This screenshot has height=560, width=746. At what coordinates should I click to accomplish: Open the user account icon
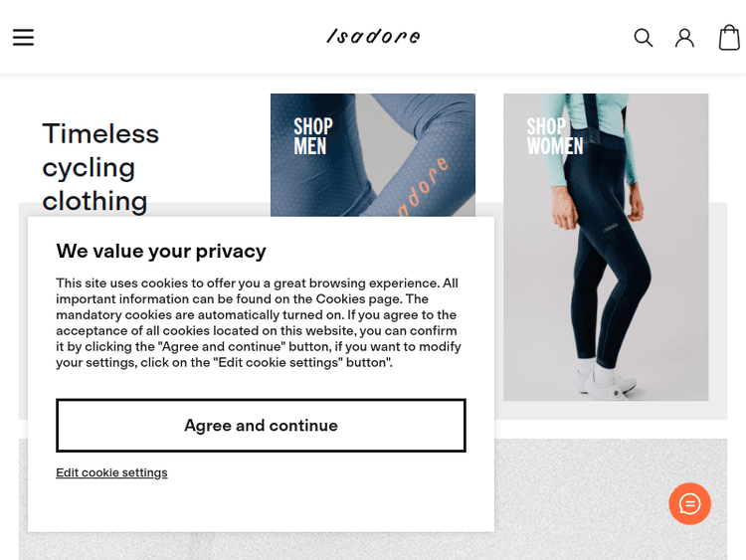684,38
